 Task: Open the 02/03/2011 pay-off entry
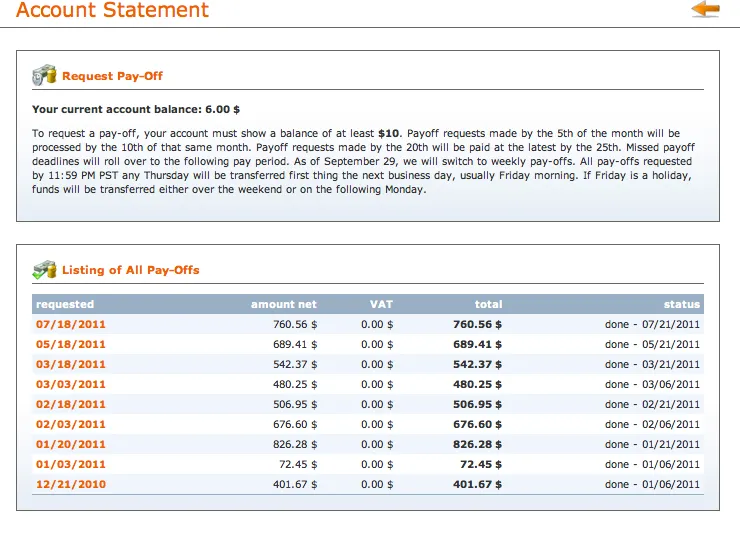tap(71, 424)
